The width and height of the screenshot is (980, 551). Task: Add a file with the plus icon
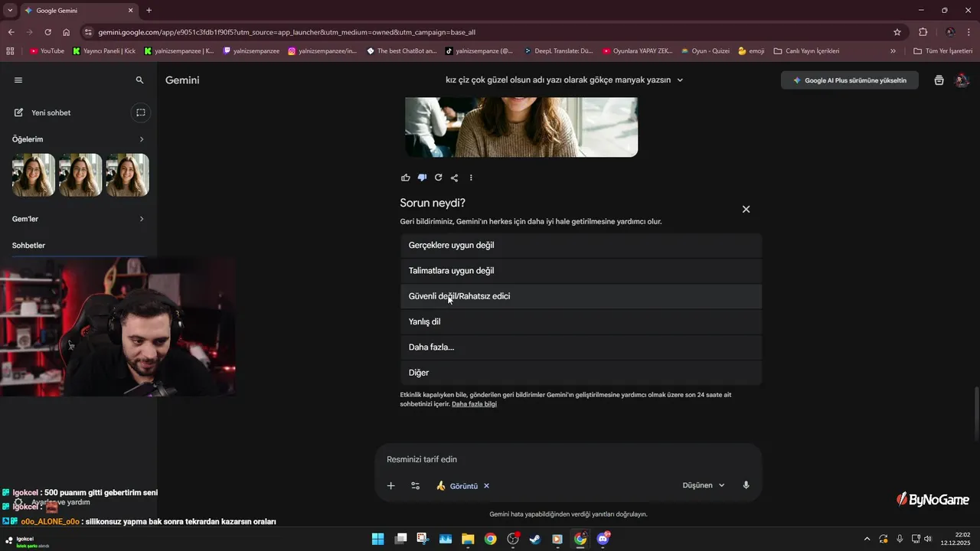click(390, 486)
